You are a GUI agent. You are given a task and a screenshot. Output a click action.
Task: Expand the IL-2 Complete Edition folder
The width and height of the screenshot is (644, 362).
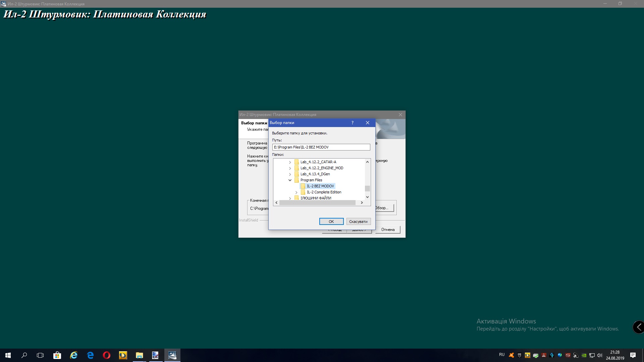click(x=297, y=192)
